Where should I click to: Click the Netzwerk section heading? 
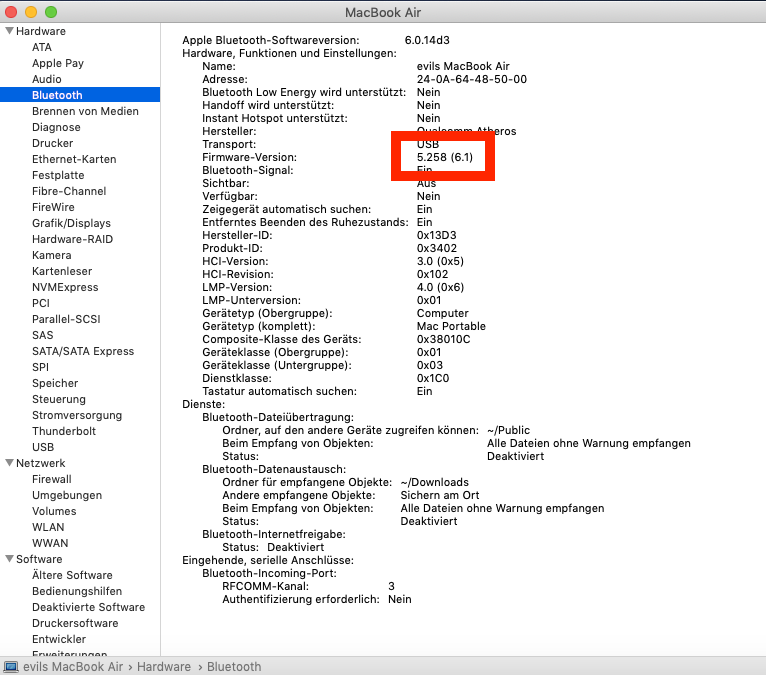pyautogui.click(x=41, y=463)
